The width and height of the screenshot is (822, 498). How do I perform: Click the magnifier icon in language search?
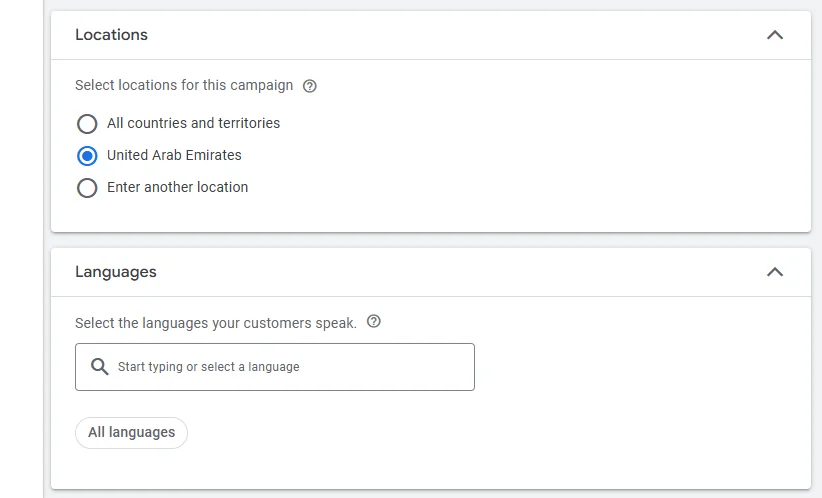pos(99,367)
